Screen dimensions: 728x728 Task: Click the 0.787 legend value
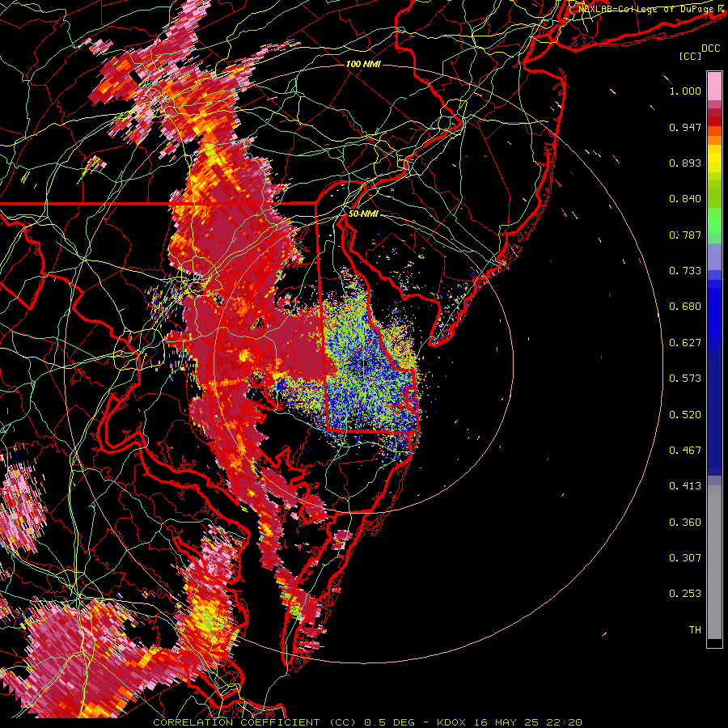pos(685,235)
